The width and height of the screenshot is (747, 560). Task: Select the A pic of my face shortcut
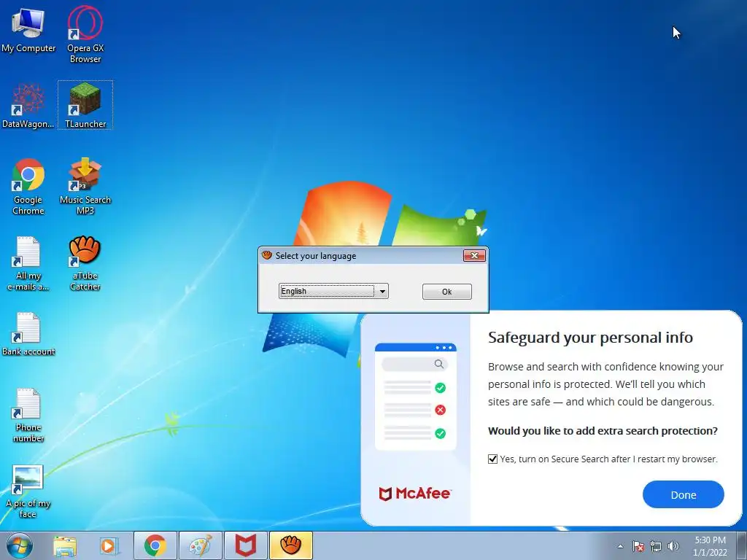[28, 491]
